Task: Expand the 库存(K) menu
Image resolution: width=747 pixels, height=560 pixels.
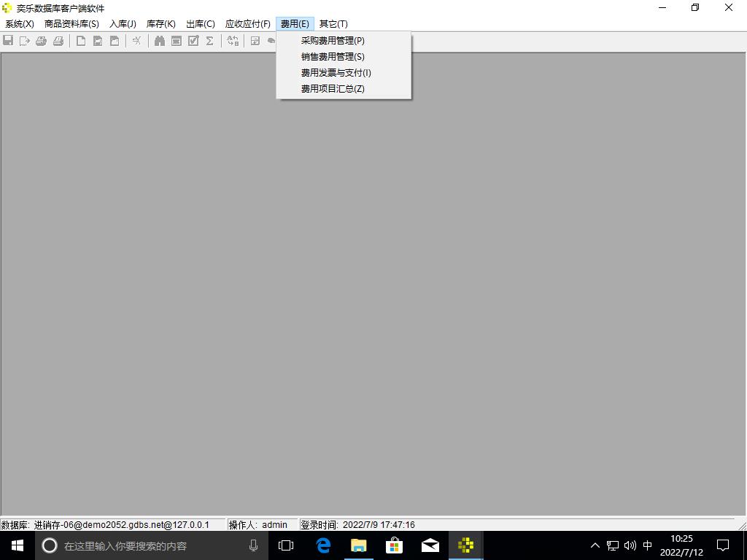Action: click(x=160, y=24)
